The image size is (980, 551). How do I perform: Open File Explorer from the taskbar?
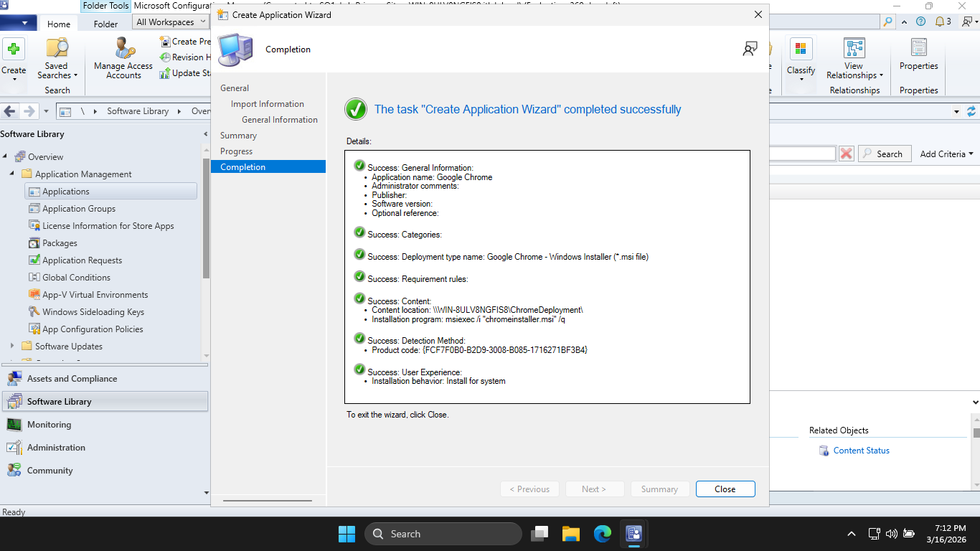coord(570,534)
